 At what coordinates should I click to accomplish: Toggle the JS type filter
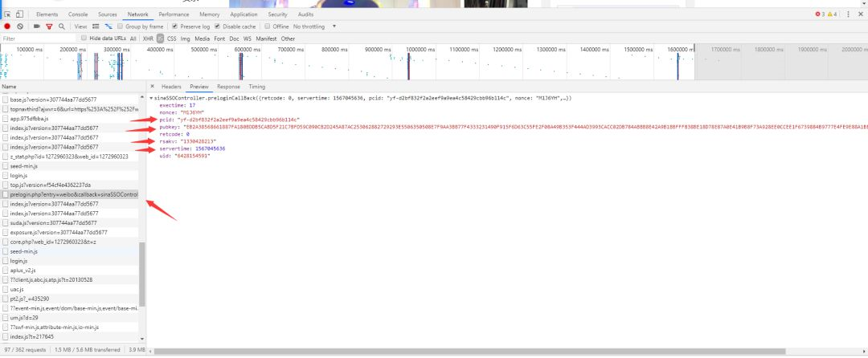point(160,39)
